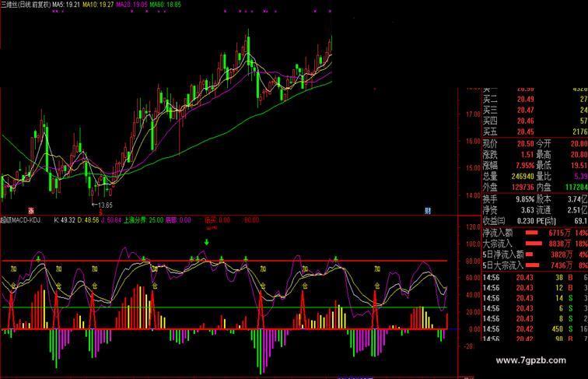Select the 14:56 trade row with volume 12
588x379 pixels.
[x=535, y=288]
